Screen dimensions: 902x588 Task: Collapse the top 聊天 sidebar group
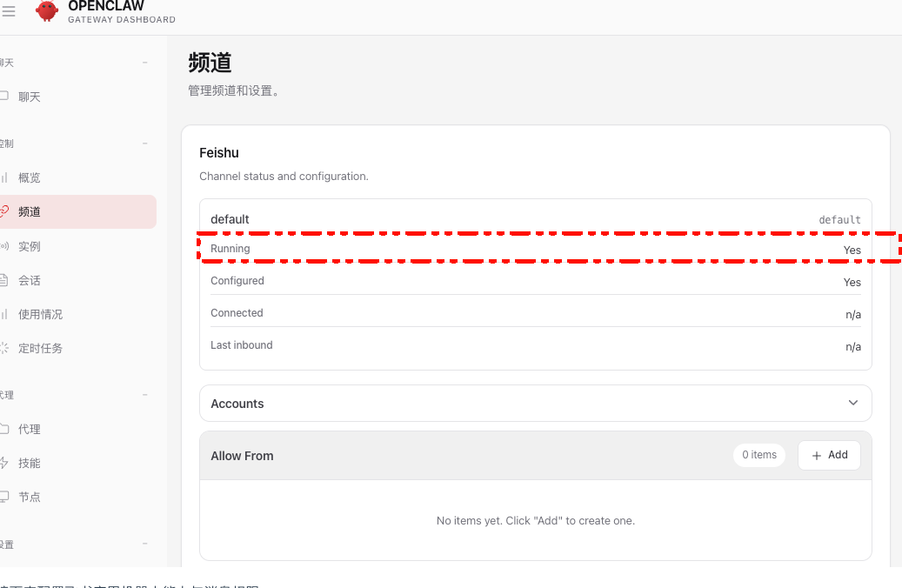(145, 62)
